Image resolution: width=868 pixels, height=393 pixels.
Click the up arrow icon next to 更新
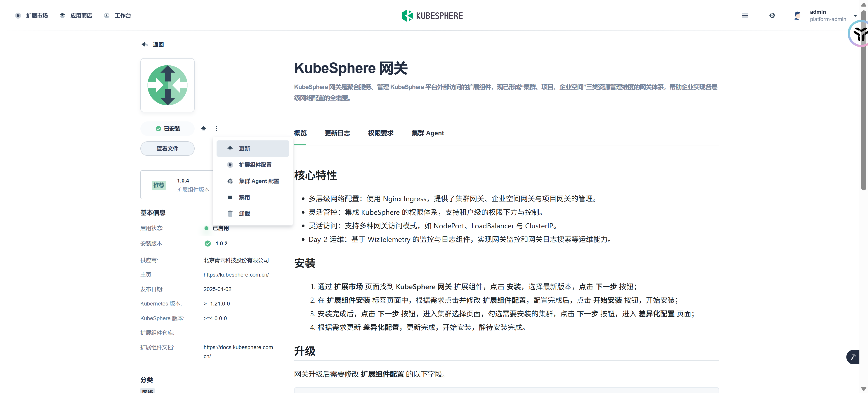pos(230,148)
